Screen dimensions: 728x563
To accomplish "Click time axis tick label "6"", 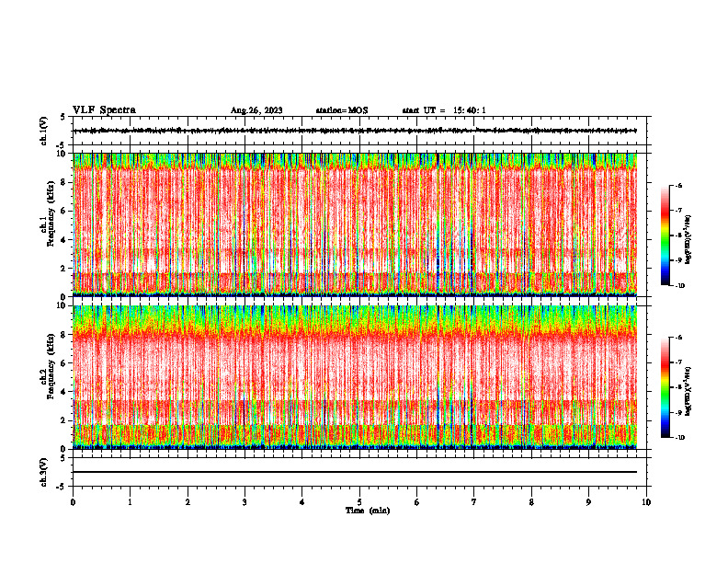I will click(x=417, y=502).
